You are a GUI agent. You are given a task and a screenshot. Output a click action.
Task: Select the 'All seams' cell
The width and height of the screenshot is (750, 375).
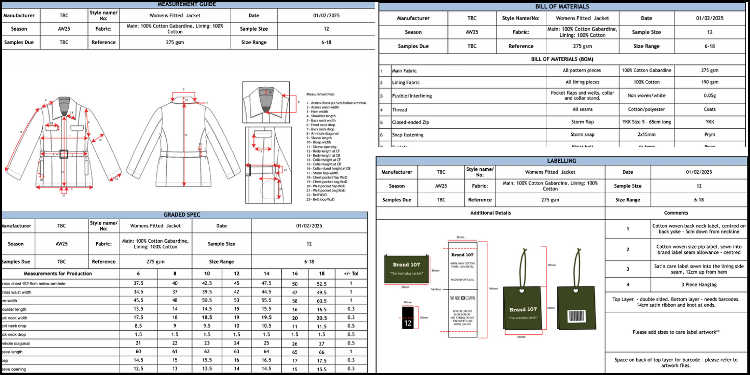click(x=583, y=110)
